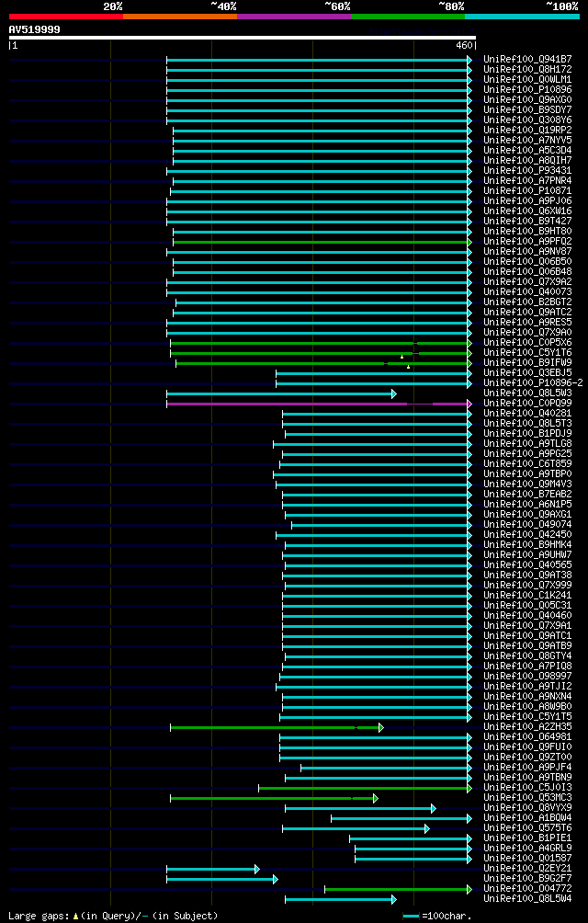Viewport: 588px width, 923px height.
Task: Open hit UniRef100_Q9AXG0
Action: [x=527, y=100]
